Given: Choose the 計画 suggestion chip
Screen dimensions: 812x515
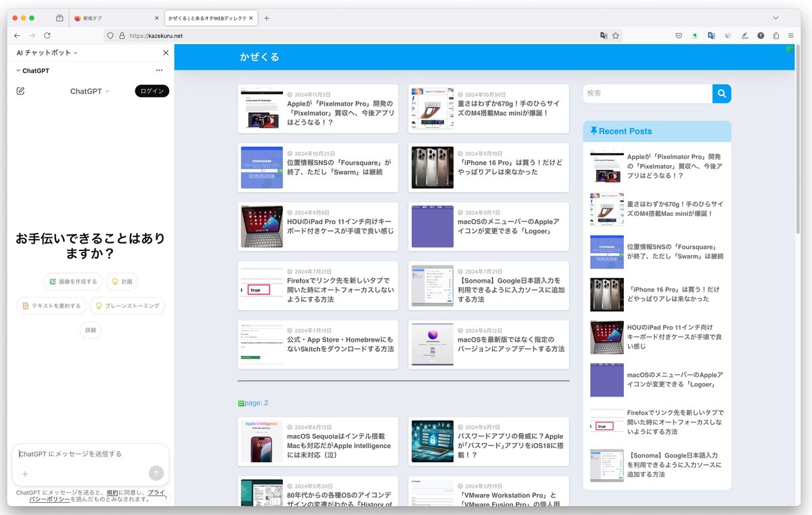Looking at the screenshot, I should point(122,282).
